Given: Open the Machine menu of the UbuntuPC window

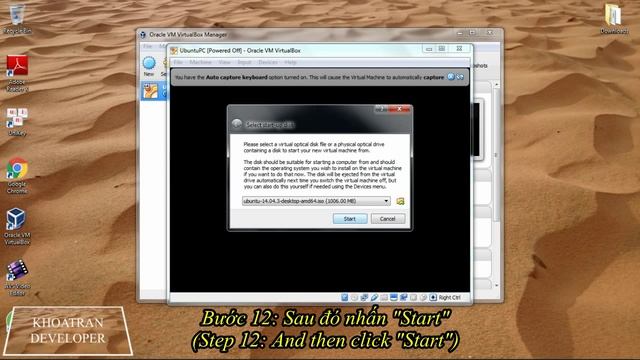Looking at the screenshot, I should tap(200, 62).
